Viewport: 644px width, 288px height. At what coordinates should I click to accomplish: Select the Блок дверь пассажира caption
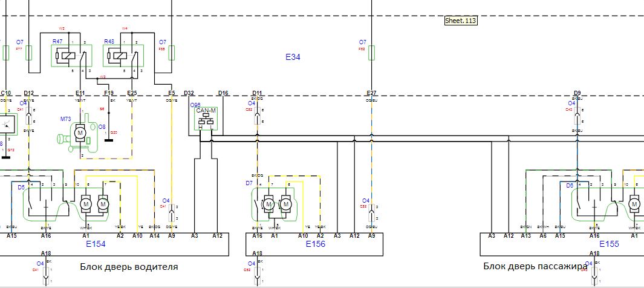(x=536, y=267)
